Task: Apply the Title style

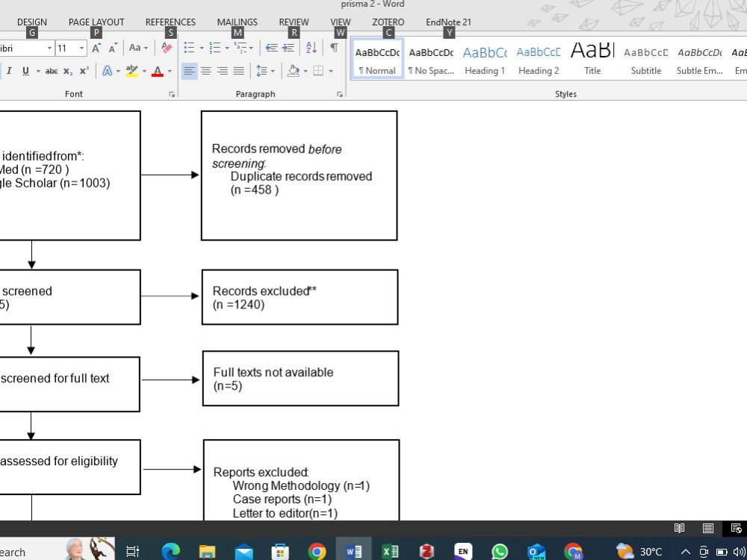Action: pos(592,59)
